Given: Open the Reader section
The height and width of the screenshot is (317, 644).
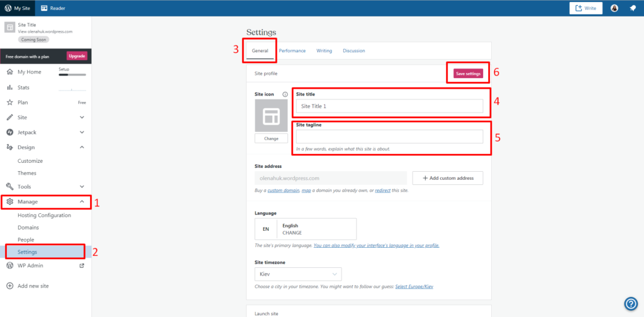Looking at the screenshot, I should point(53,8).
